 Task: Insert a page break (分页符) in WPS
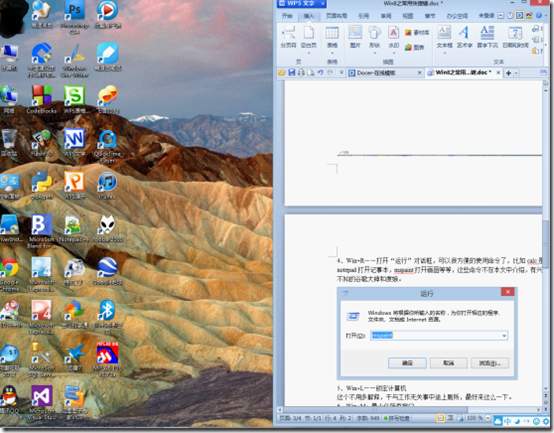click(x=288, y=37)
